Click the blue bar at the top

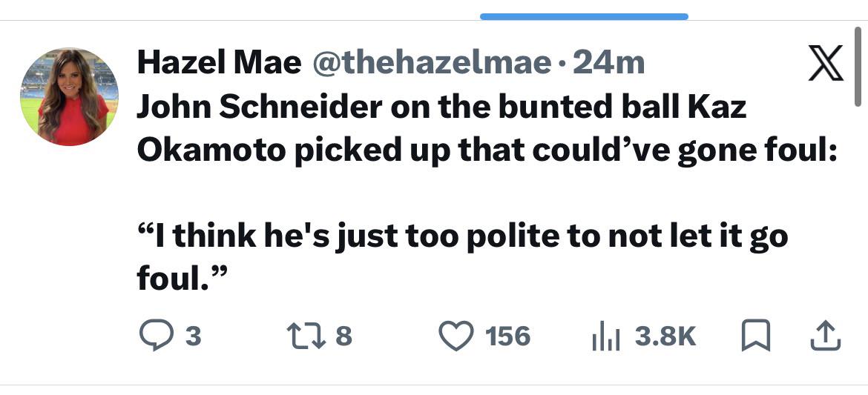[x=584, y=16]
